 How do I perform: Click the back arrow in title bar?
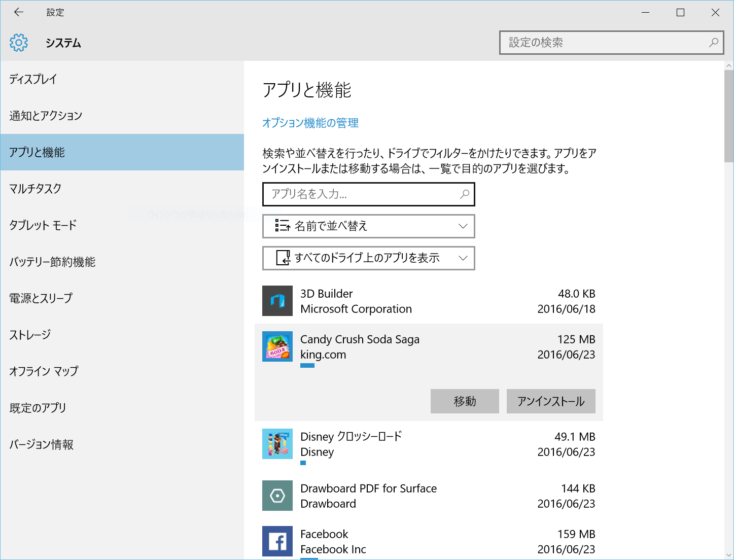click(x=19, y=12)
